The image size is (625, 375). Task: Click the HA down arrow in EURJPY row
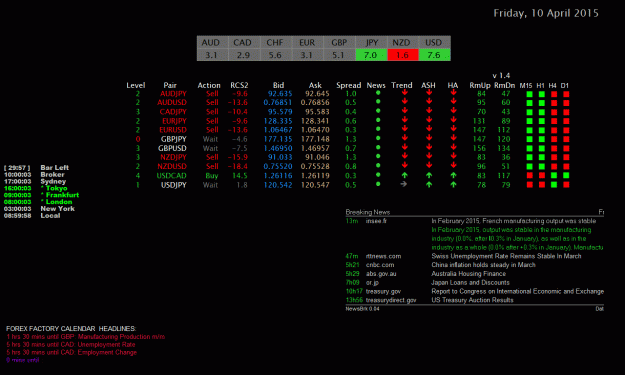click(453, 120)
